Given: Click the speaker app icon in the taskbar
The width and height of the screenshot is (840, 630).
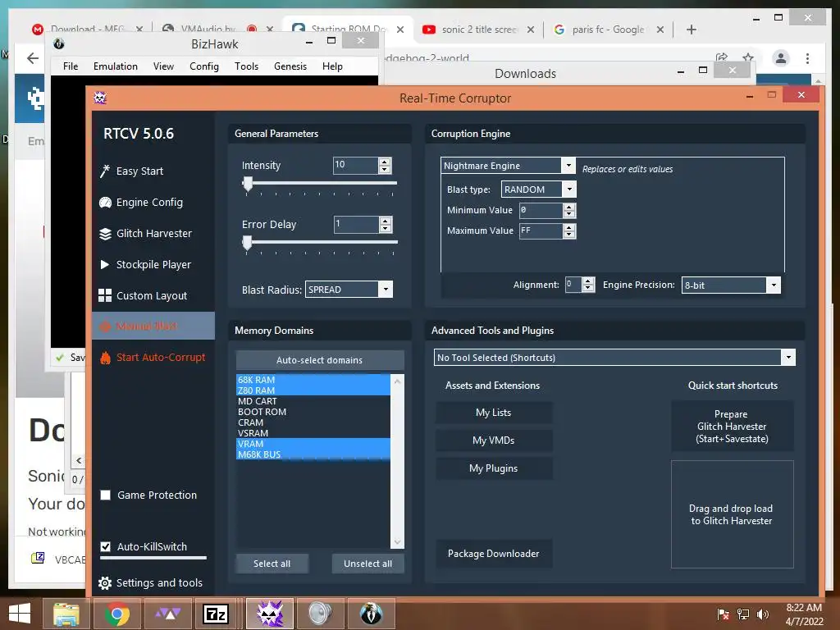Looking at the screenshot, I should pyautogui.click(x=321, y=614).
